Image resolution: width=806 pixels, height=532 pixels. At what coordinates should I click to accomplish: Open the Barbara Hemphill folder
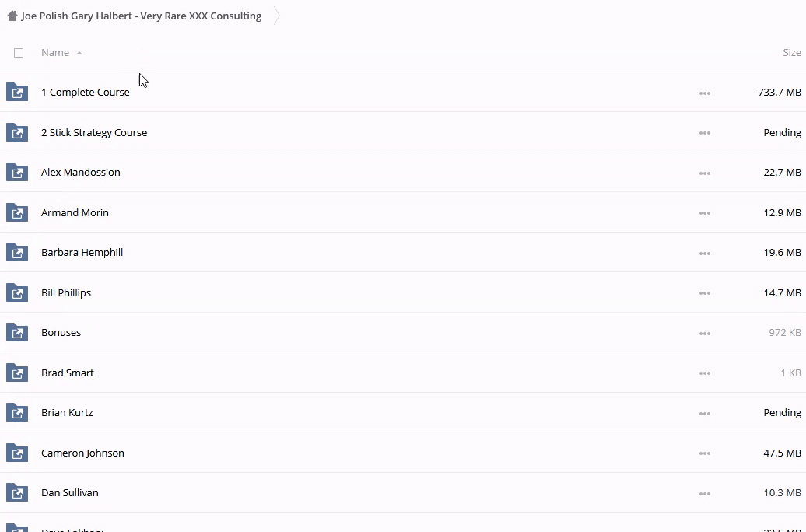coord(82,253)
